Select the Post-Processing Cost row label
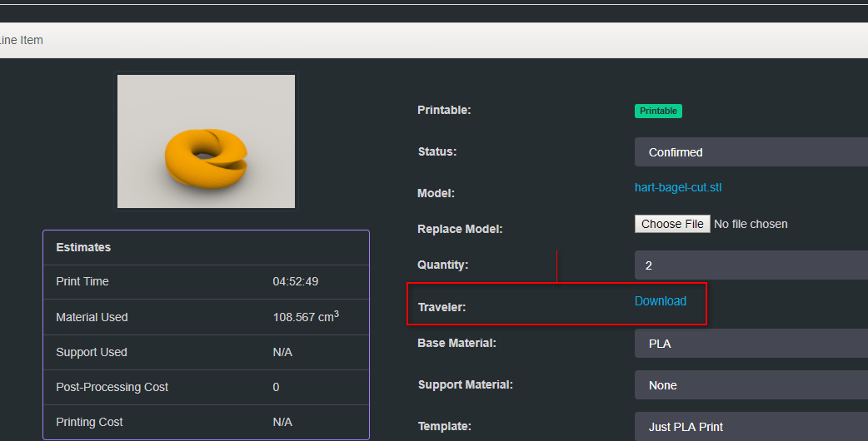The width and height of the screenshot is (868, 441). (x=112, y=387)
